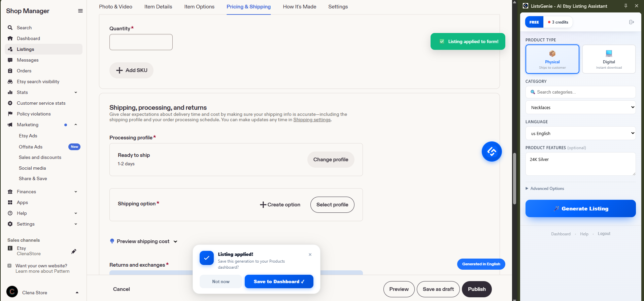
Task: Collapse the Marketing submenu
Action: [76, 125]
